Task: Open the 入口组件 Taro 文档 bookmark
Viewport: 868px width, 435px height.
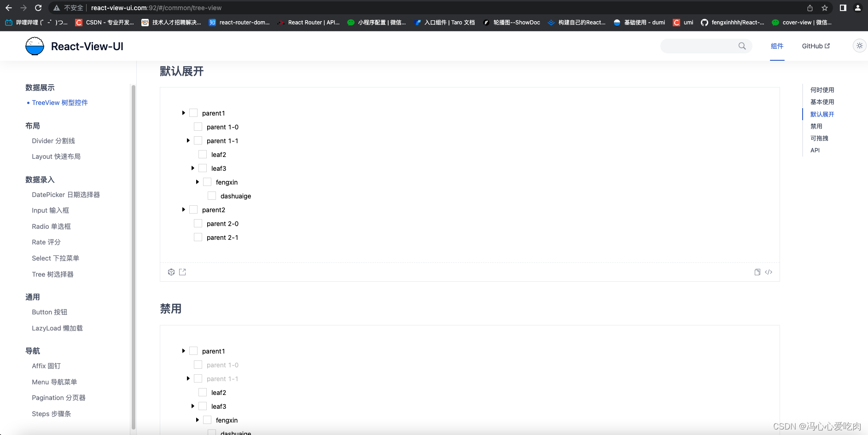Action: (444, 22)
